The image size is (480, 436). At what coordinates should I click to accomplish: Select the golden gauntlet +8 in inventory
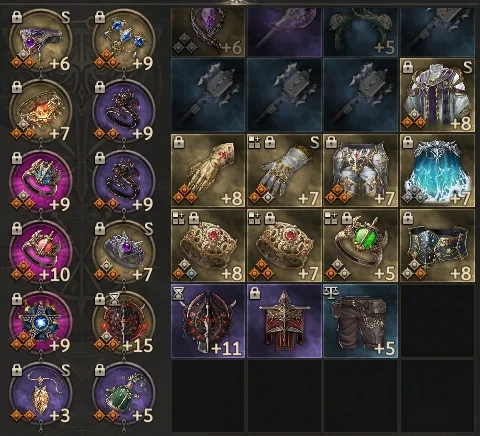(208, 170)
